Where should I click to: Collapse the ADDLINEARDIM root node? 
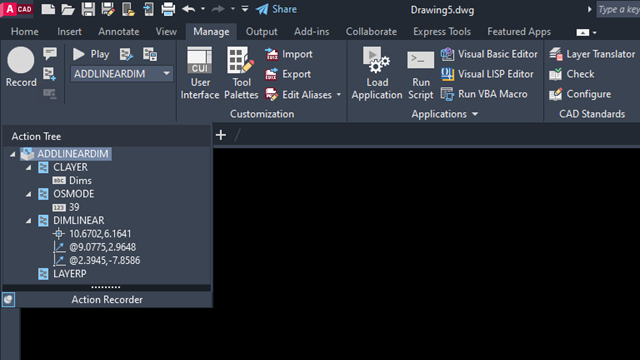tap(13, 154)
